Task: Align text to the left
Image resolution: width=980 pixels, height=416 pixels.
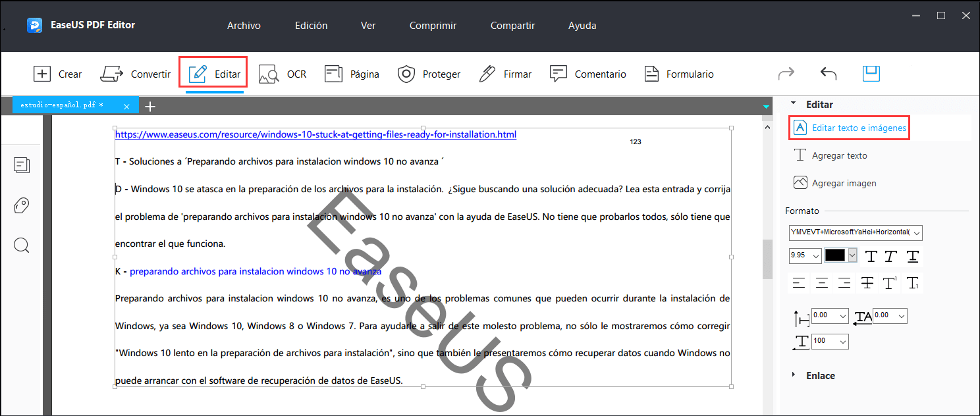Action: pyautogui.click(x=799, y=283)
